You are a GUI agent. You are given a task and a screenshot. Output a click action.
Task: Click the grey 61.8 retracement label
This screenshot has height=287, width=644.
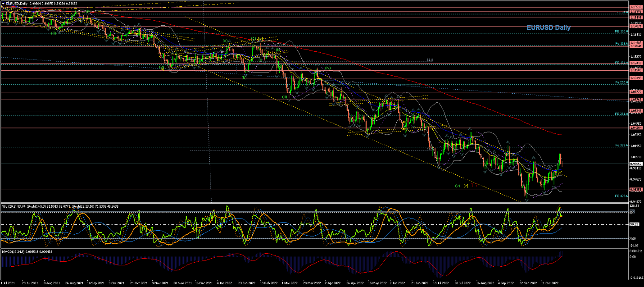pyautogui.click(x=430, y=60)
